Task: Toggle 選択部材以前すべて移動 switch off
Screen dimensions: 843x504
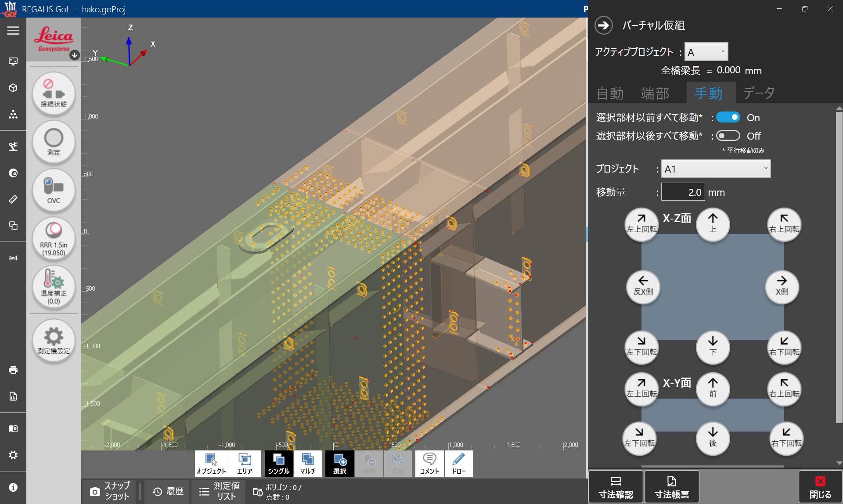Action: pos(728,117)
